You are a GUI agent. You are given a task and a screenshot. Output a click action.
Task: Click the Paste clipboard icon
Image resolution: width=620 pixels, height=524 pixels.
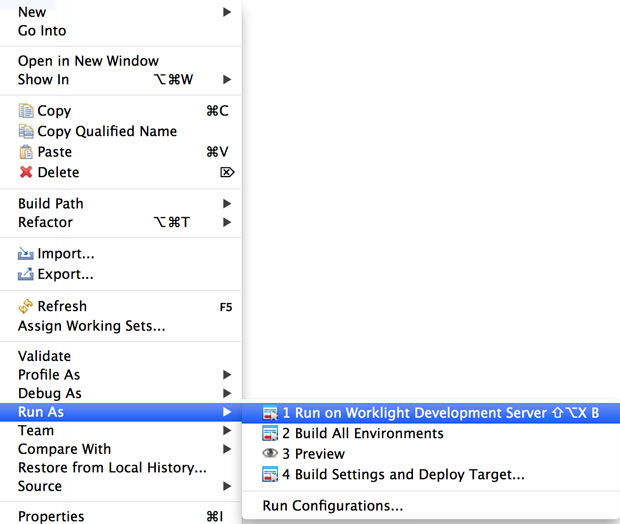tap(26, 152)
